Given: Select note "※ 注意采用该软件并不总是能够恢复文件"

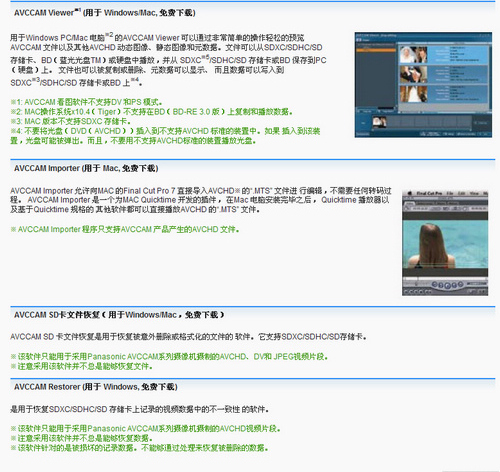Looking at the screenshot, I should tap(82, 366).
